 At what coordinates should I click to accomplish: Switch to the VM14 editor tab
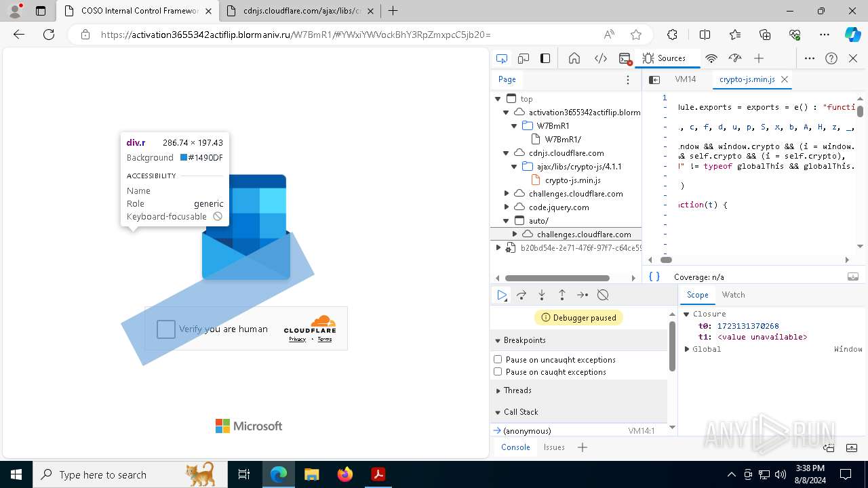[x=686, y=79]
